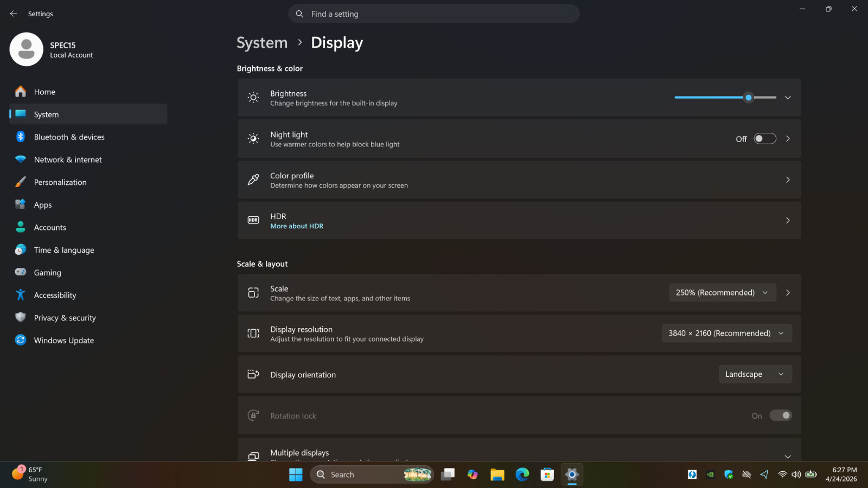Open the Windows Start menu
The image size is (868, 488).
tap(296, 474)
